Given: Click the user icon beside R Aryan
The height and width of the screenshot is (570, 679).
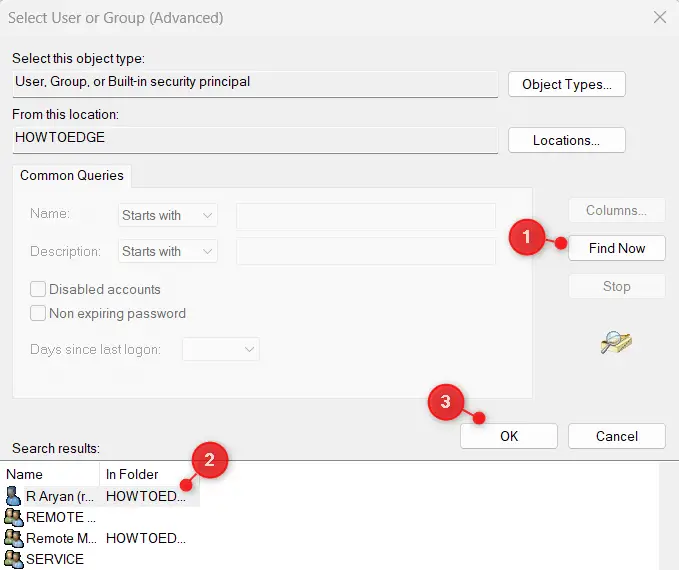Looking at the screenshot, I should (13, 496).
